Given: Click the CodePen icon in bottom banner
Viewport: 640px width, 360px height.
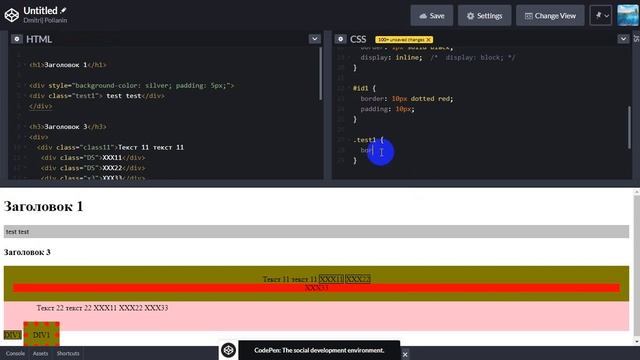Looking at the screenshot, I should point(229,350).
